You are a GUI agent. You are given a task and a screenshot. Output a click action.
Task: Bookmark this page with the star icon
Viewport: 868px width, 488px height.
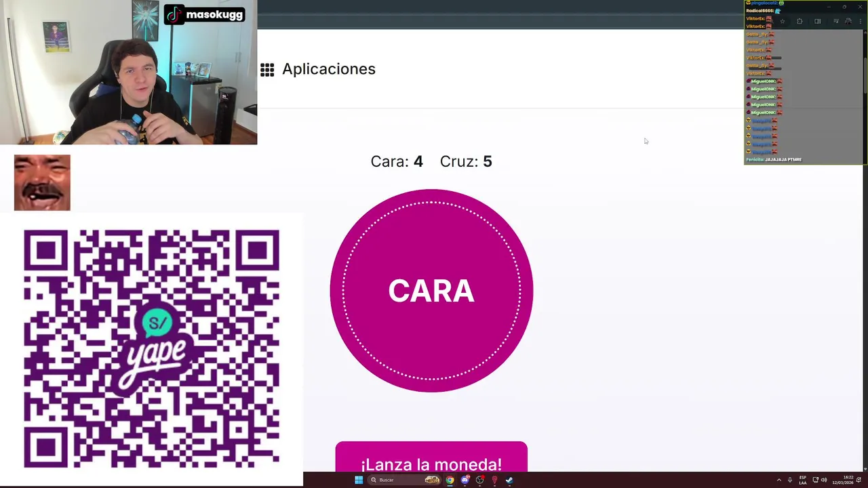783,21
